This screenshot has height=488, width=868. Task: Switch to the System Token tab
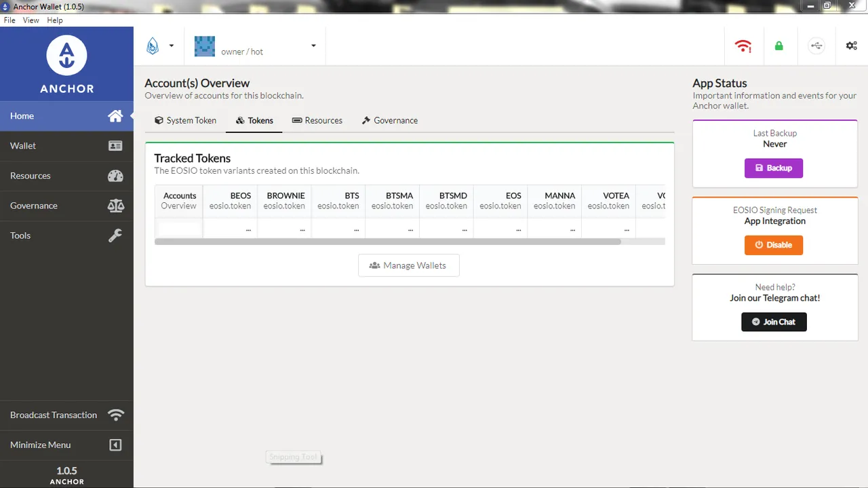(186, 120)
